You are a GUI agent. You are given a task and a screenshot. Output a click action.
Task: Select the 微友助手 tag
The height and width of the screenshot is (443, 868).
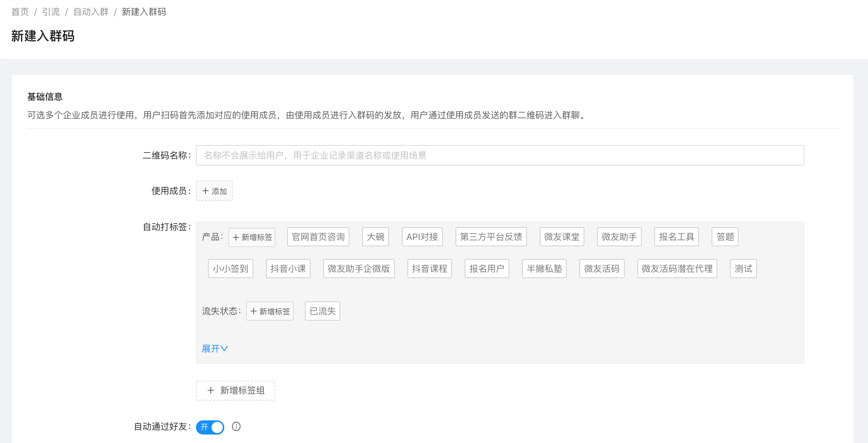[x=619, y=237]
